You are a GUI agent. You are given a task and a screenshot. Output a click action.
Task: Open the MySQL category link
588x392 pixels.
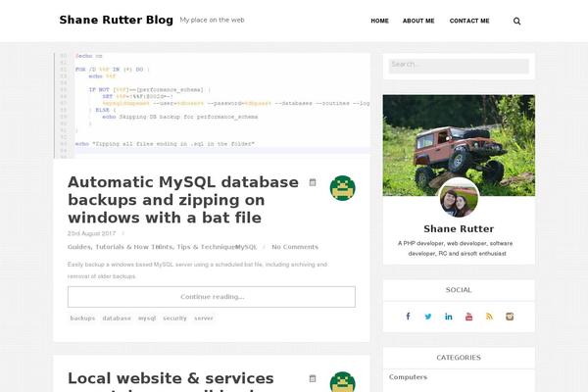coord(246,247)
